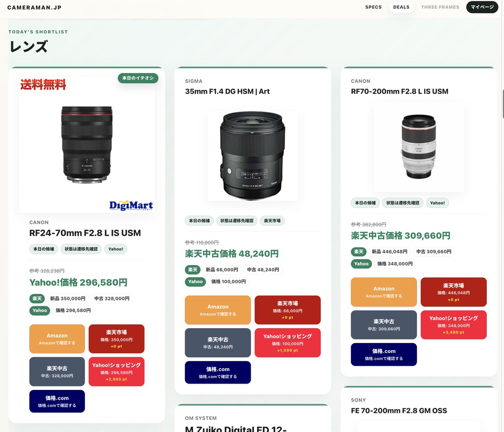Click 楽天市場 tag on Sigma 35mm card
Viewport: 504px width, 432px height.
pyautogui.click(x=272, y=221)
